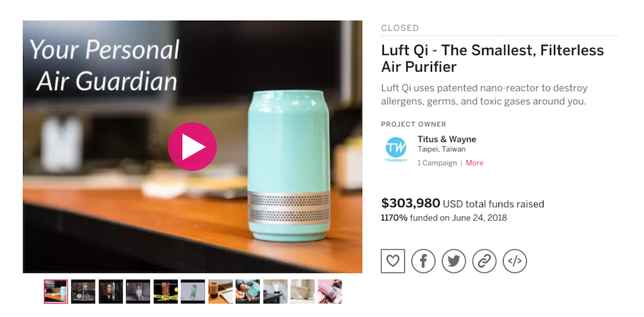Select thumbnail with woman speaking
644x317 pixels.
click(111, 291)
